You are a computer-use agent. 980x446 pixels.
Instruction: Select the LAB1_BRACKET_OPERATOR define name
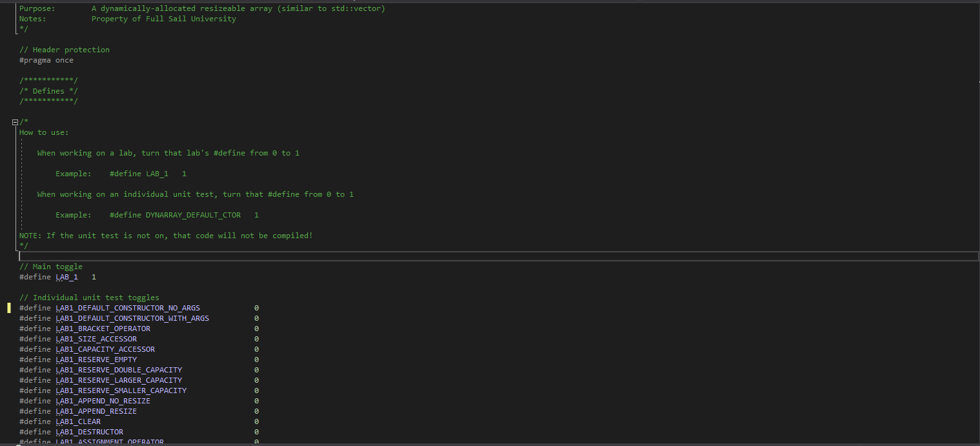pyautogui.click(x=103, y=329)
